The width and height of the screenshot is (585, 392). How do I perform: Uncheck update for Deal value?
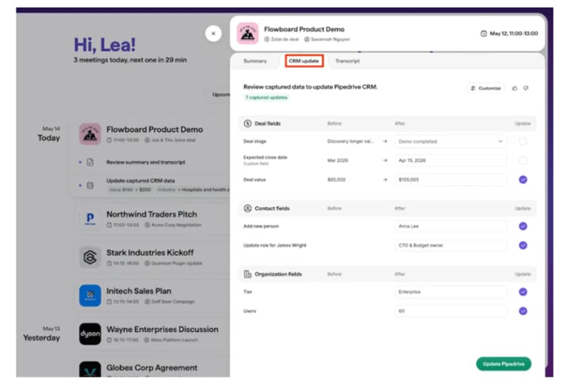pyautogui.click(x=523, y=179)
